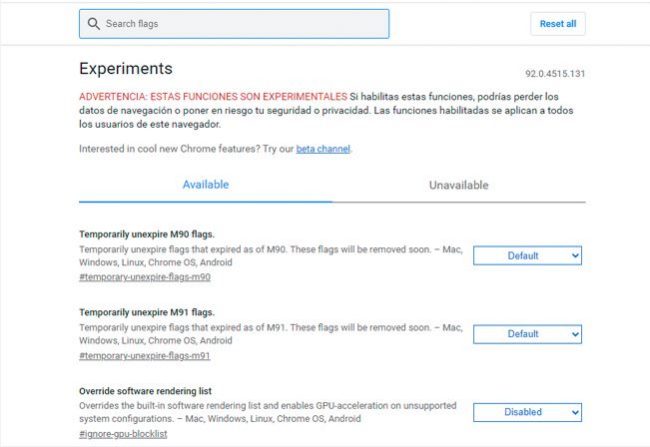
Task: Click the chevron arrow on M90 dropdown
Action: pos(575,255)
